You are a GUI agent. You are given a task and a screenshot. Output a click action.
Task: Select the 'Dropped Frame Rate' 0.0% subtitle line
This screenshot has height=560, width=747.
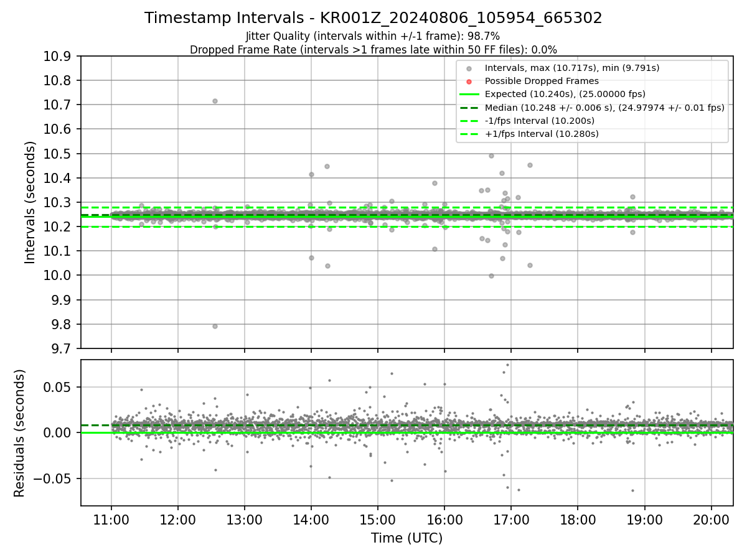pos(374,49)
